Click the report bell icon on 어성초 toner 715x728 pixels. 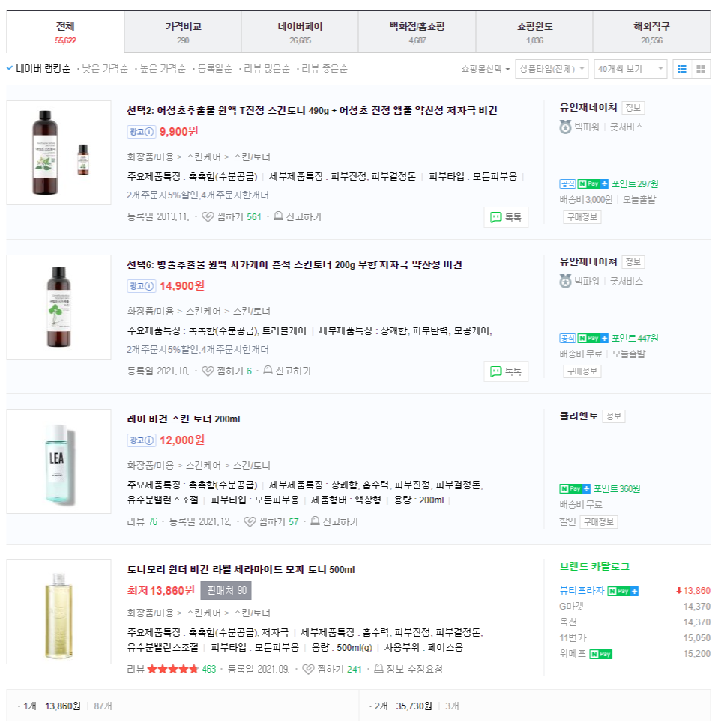278,216
